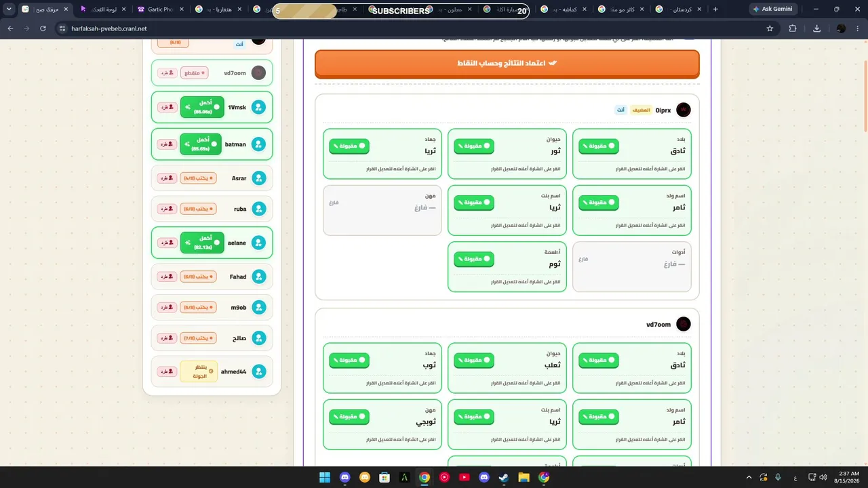Image resolution: width=868 pixels, height=488 pixels.
Task: Kick player vd7oom with the طرد button
Action: click(x=166, y=73)
